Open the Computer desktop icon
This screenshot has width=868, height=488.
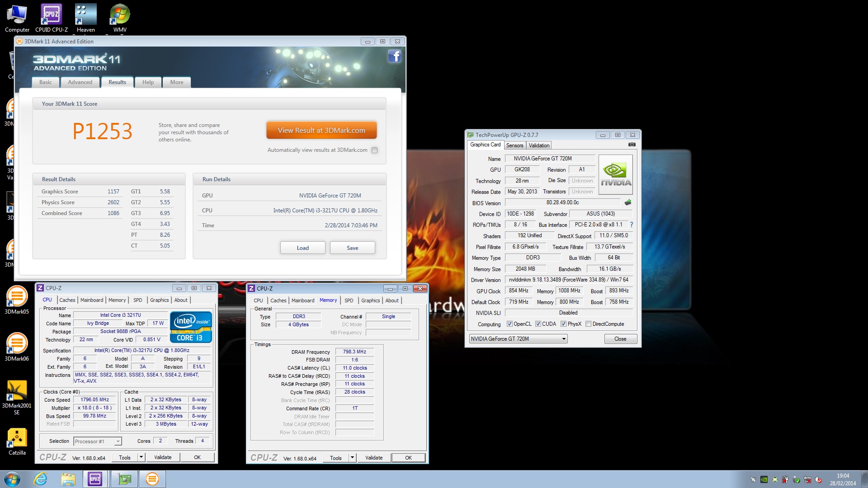pos(17,19)
